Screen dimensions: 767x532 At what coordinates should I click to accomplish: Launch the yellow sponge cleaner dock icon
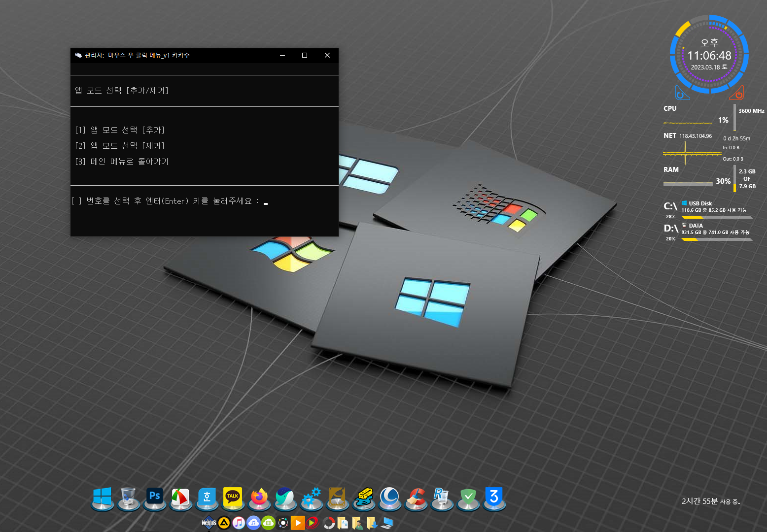click(x=364, y=499)
